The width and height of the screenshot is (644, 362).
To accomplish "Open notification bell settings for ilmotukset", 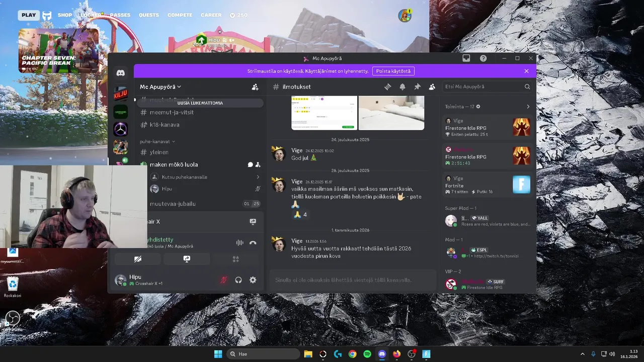I will [403, 87].
